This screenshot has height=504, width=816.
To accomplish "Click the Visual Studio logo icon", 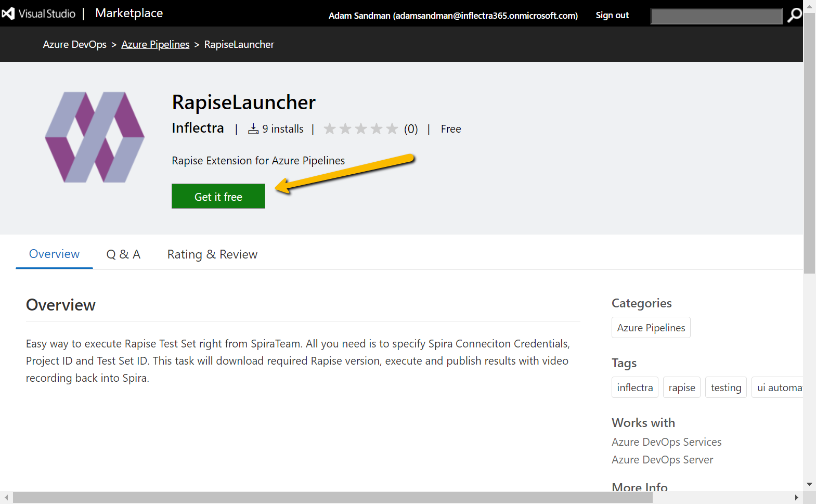I will pos(8,14).
